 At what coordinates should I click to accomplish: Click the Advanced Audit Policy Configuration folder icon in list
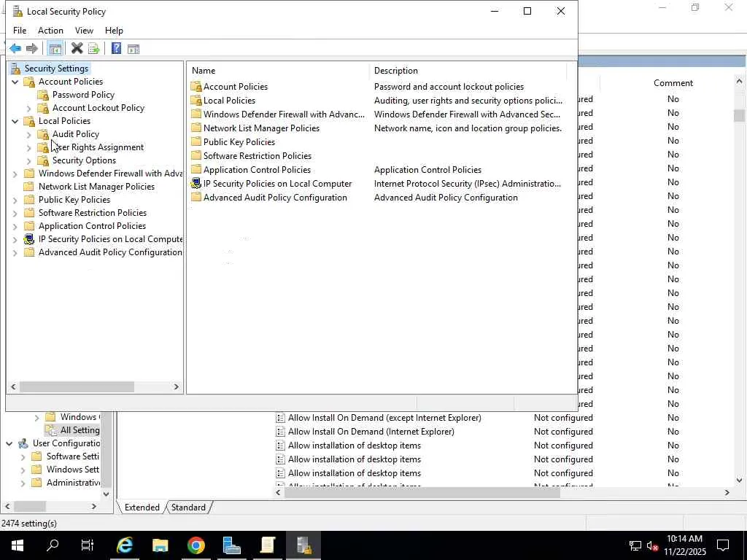[x=196, y=197]
